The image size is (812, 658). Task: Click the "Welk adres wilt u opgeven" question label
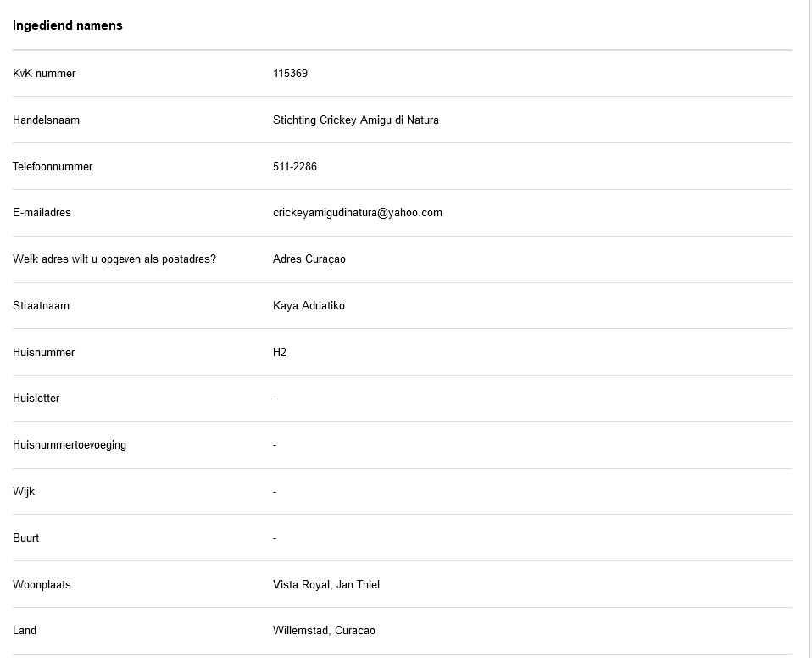coord(114,259)
